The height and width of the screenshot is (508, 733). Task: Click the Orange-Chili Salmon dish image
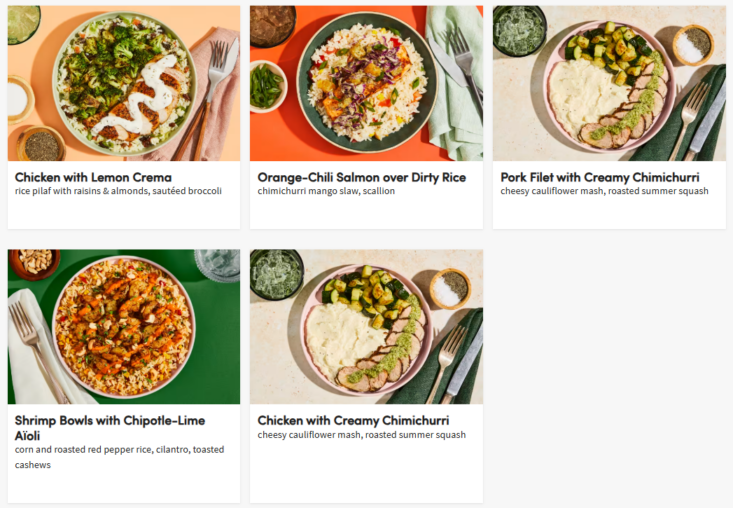point(366,83)
